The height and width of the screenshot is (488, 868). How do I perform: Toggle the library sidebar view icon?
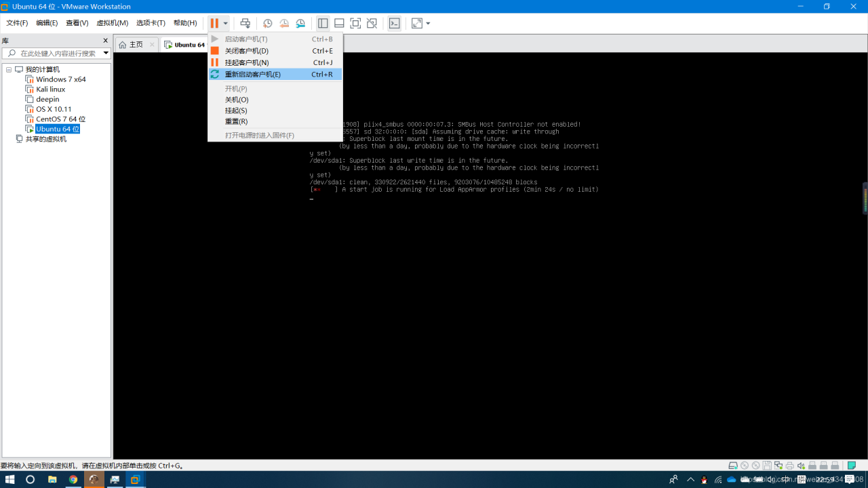[x=323, y=23]
